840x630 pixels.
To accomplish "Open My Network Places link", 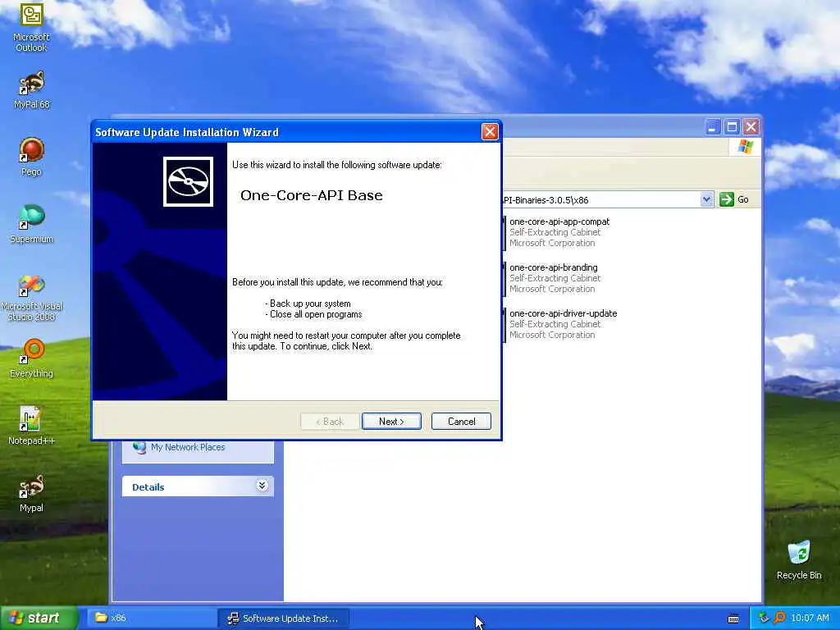I will [188, 447].
